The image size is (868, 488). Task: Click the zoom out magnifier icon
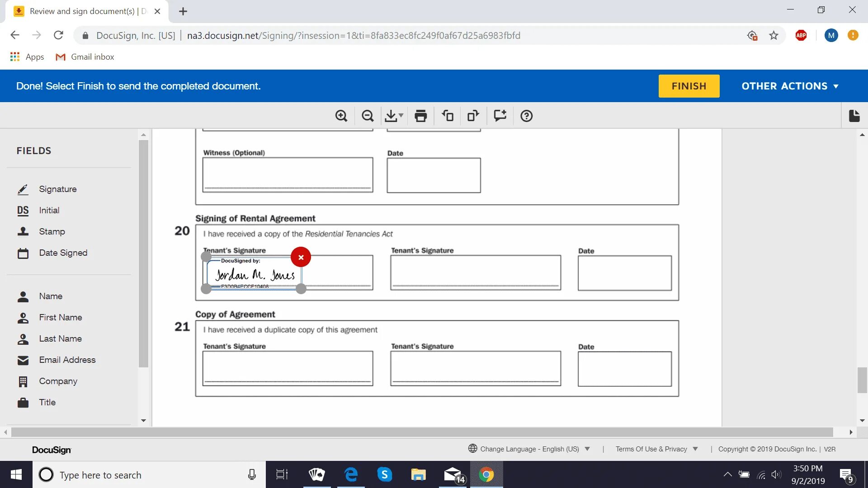pyautogui.click(x=368, y=116)
